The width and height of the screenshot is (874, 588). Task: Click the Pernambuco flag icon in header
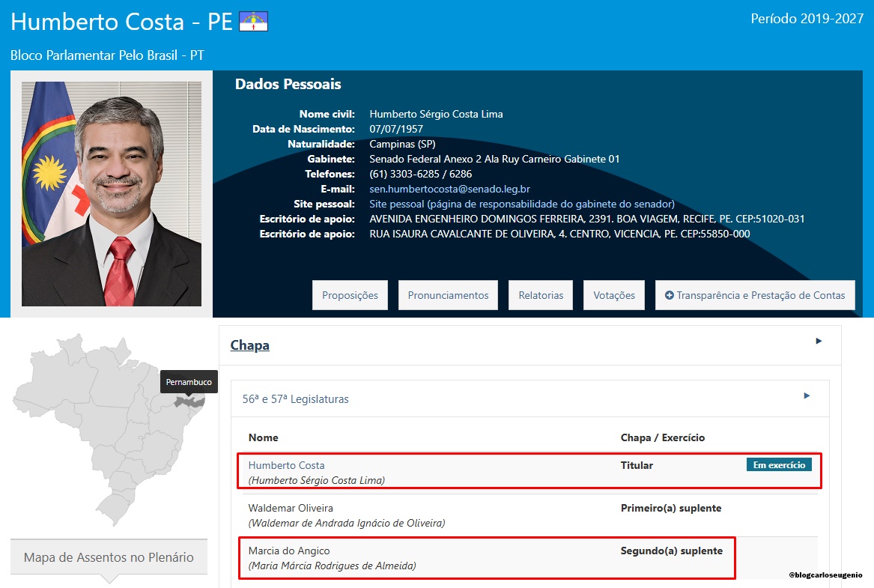[x=253, y=22]
